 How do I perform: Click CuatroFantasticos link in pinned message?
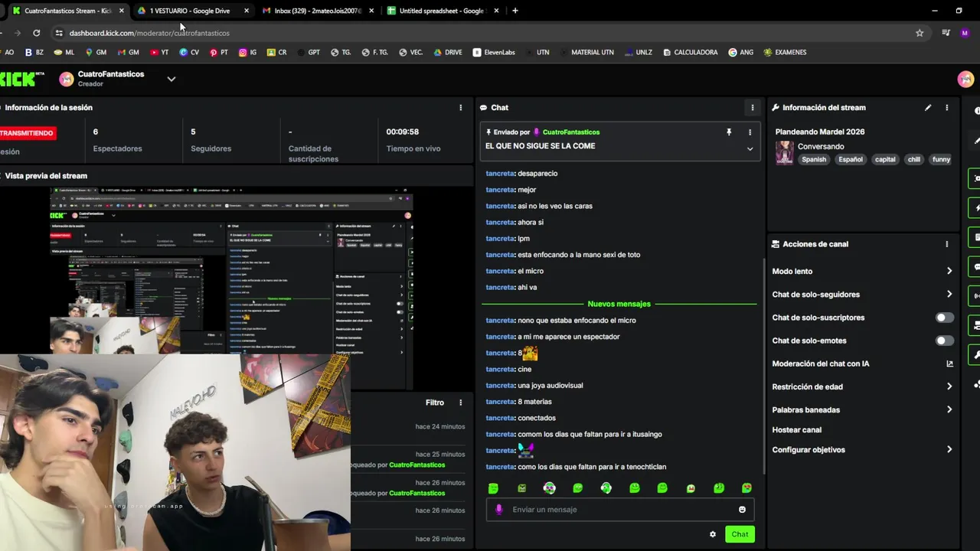570,132
